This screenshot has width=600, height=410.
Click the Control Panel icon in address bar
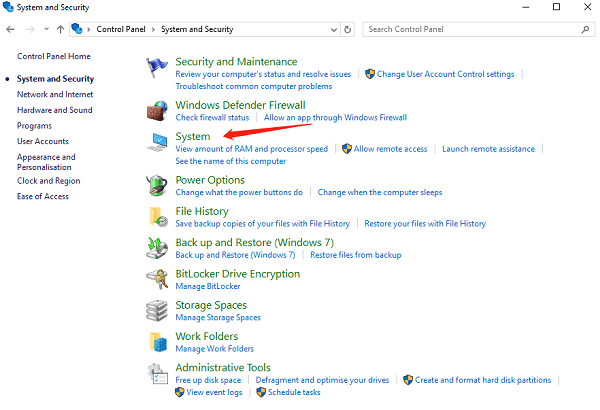[77, 29]
